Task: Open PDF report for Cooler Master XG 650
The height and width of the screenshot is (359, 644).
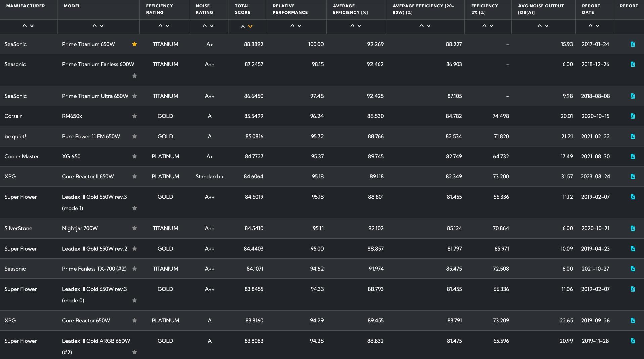Action: point(633,156)
